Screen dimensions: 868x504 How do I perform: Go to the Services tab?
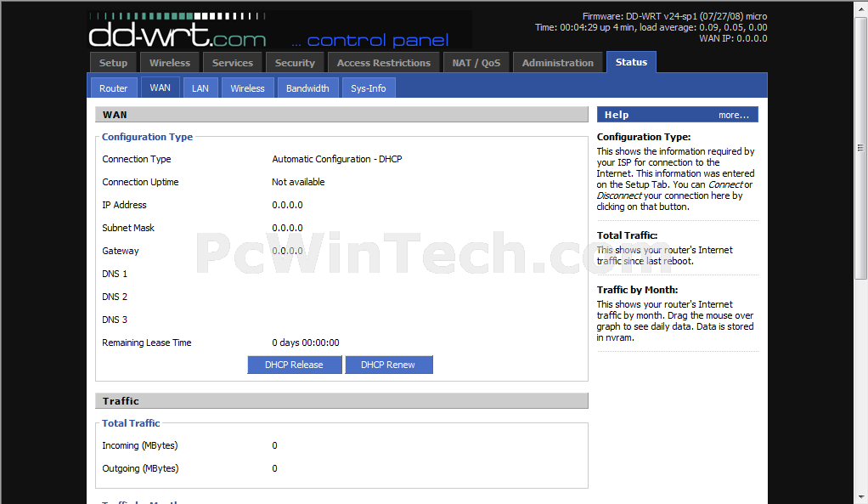point(233,63)
